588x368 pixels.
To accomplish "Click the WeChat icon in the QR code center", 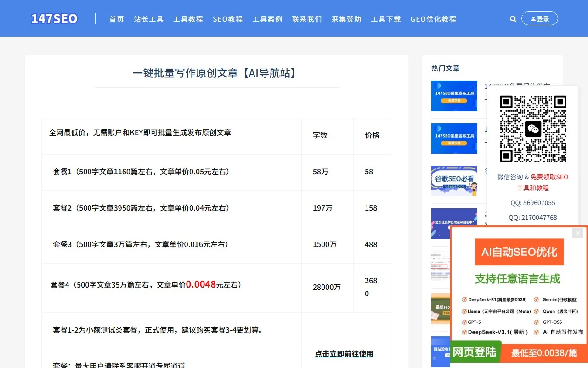I will click(533, 129).
